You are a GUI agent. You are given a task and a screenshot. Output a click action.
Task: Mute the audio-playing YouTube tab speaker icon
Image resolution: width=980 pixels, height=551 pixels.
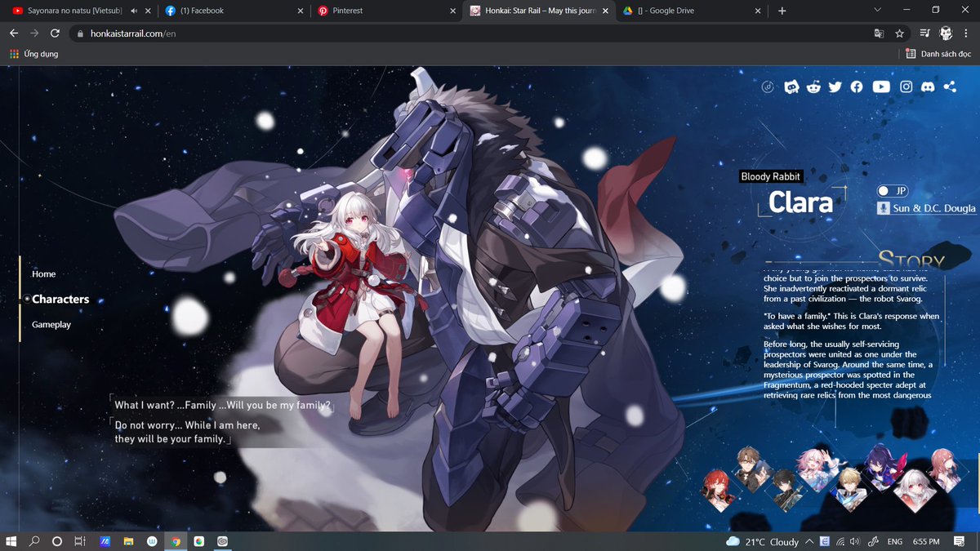pyautogui.click(x=133, y=11)
